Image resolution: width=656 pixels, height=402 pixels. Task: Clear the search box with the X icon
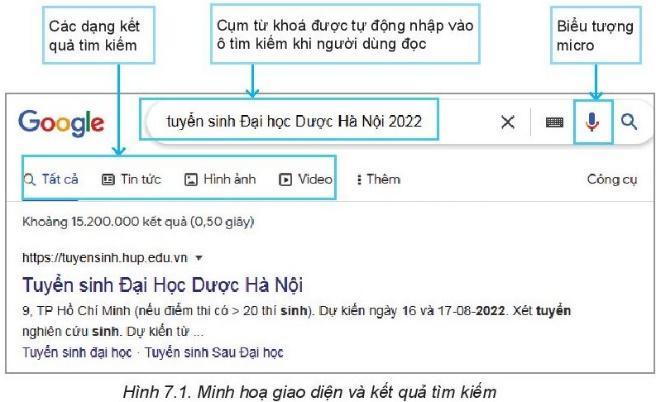coord(507,123)
